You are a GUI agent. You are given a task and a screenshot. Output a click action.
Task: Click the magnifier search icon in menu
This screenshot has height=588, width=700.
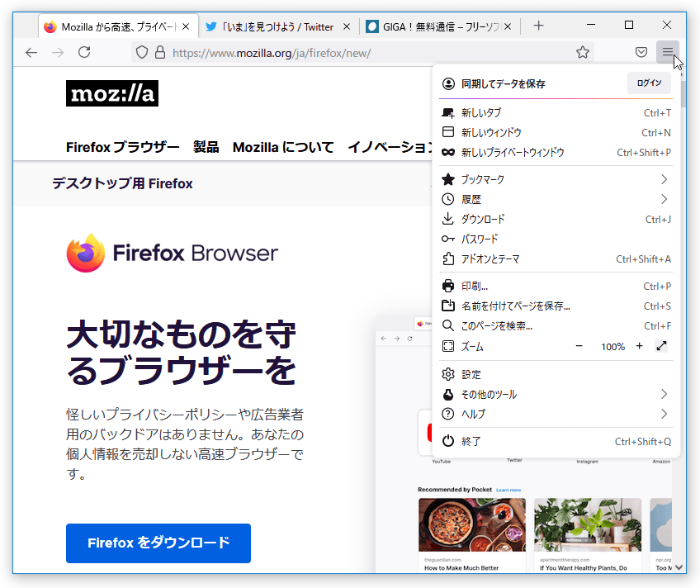[x=447, y=325]
